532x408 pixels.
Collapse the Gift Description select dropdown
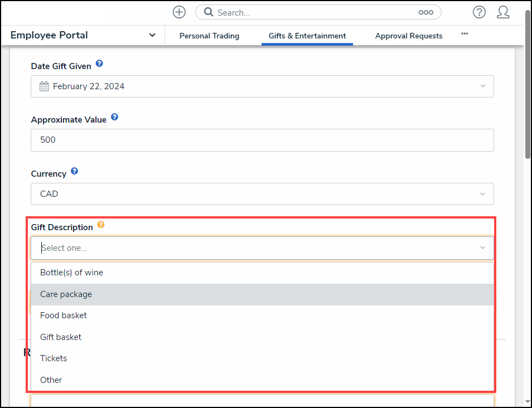(482, 248)
